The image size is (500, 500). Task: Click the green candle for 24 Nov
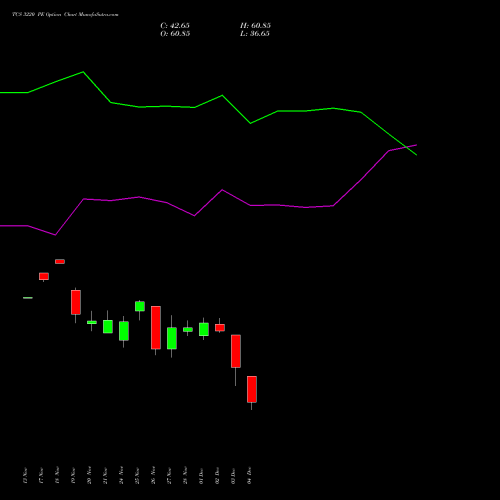point(124,331)
